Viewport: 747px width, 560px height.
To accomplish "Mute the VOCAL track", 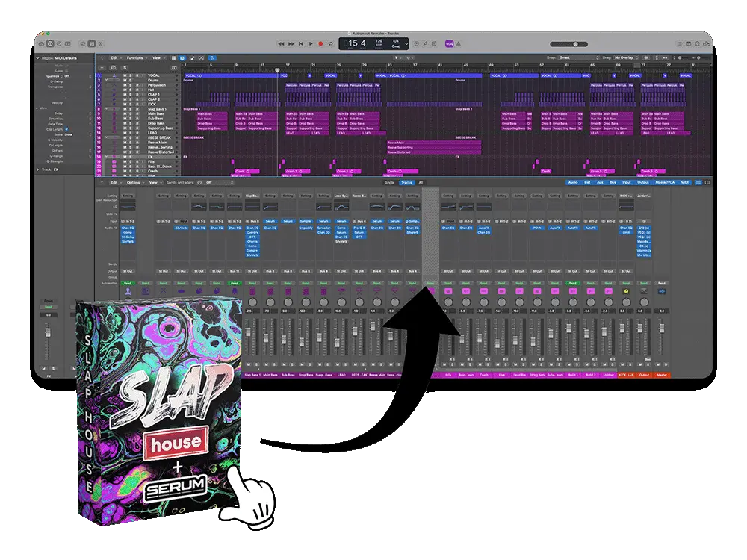I will (125, 75).
